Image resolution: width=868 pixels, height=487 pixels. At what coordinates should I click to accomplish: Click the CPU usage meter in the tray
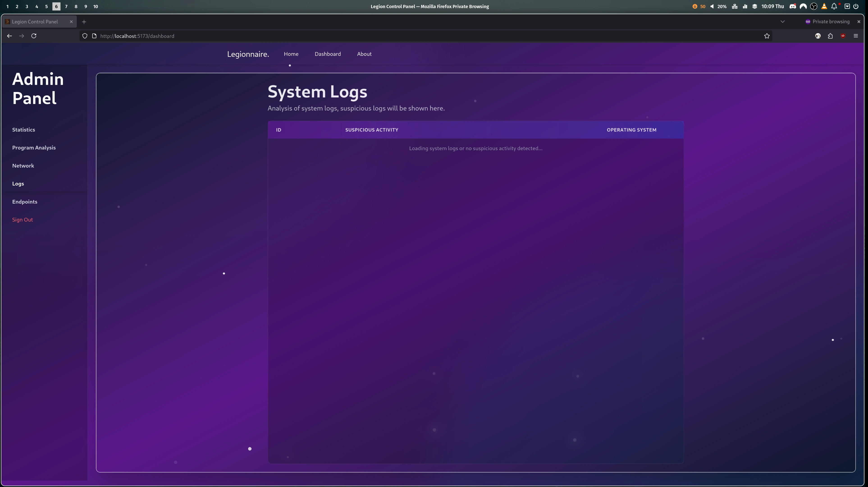(745, 6)
